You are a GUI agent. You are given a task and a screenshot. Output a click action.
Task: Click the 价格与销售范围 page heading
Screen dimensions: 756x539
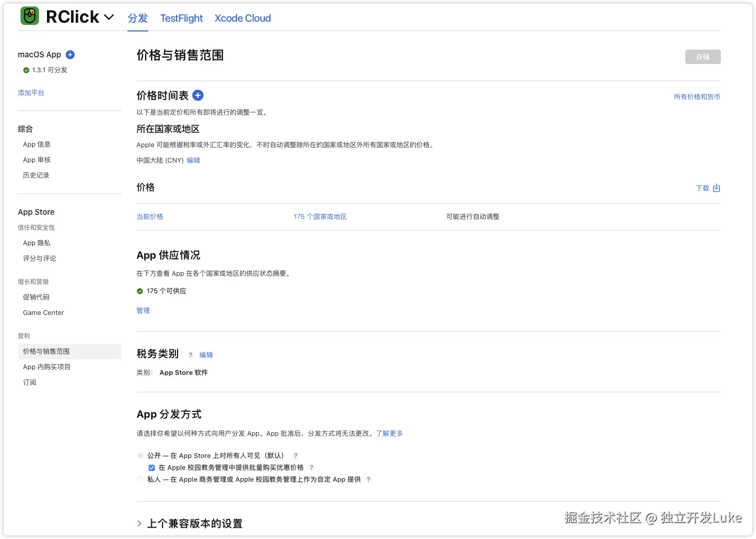180,55
